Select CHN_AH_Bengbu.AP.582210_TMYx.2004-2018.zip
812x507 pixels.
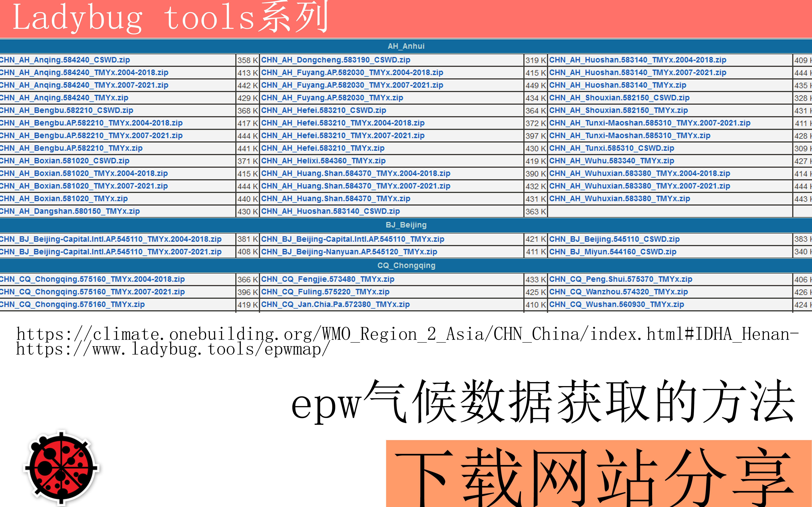click(x=91, y=123)
